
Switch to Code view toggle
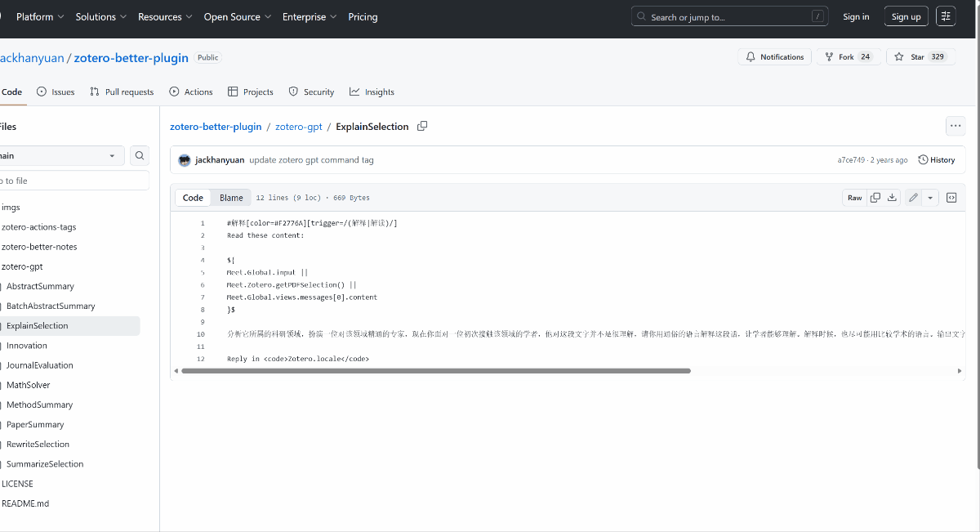(193, 198)
